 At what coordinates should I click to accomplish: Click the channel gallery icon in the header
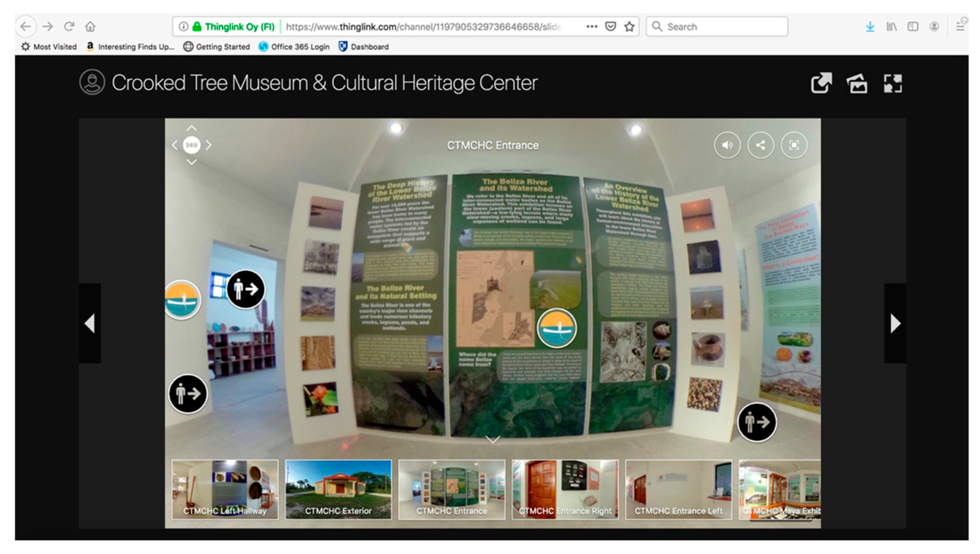[857, 83]
